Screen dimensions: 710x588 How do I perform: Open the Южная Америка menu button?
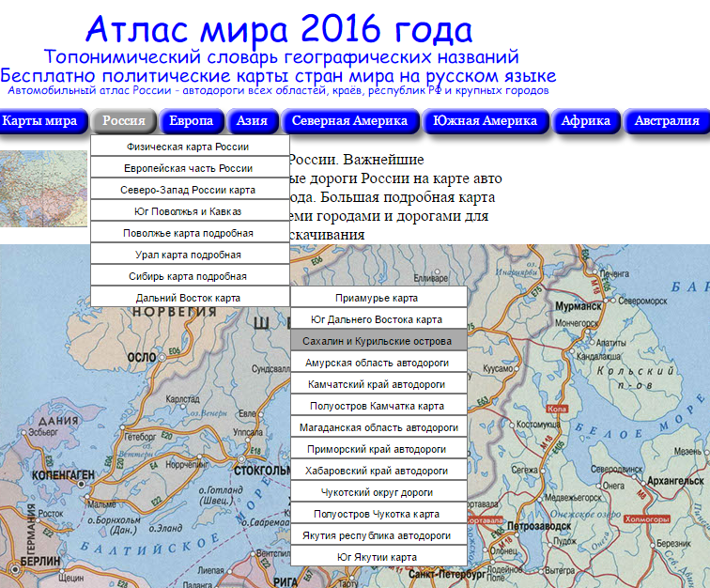486,121
